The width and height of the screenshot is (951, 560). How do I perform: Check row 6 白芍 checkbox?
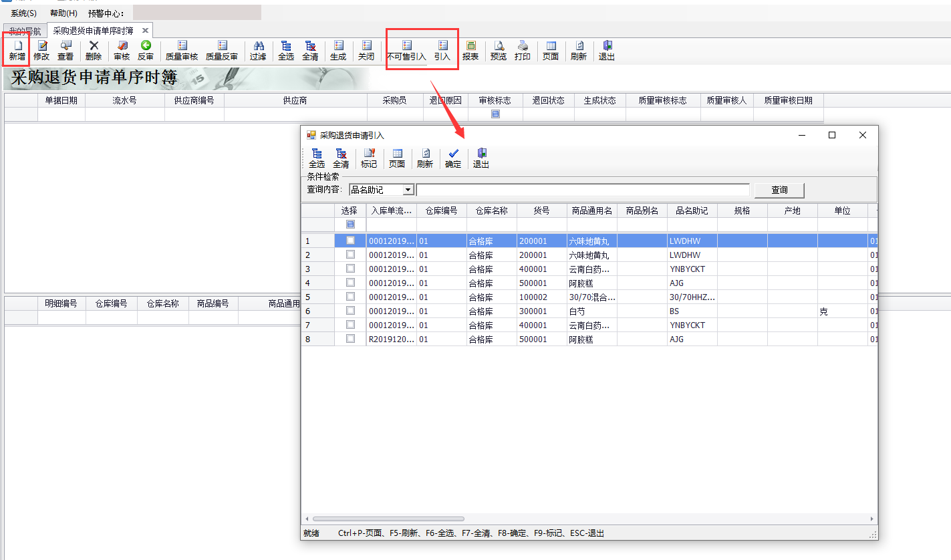click(350, 310)
